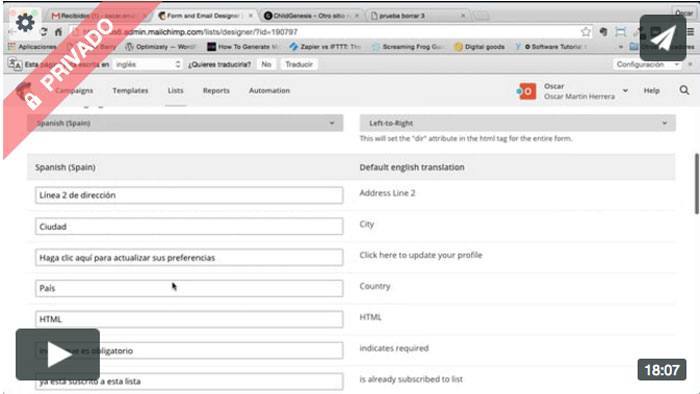
Task: Click the Oscar Chrome profile button
Action: (683, 13)
